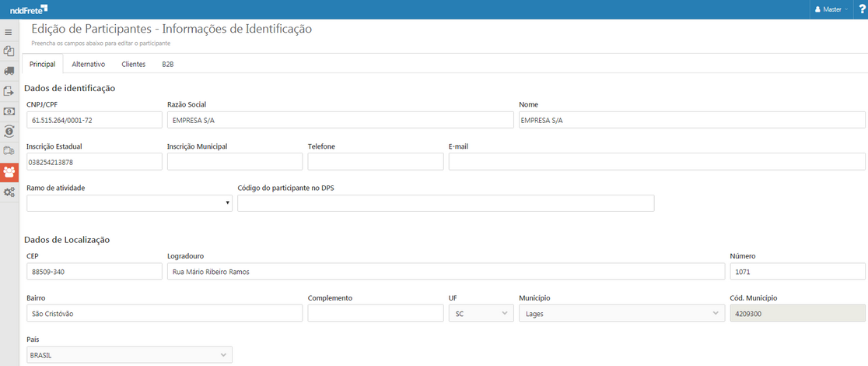Screen dimensions: 868x366
Task: Open the País dropdown showing BRASIL
Action: click(x=129, y=356)
